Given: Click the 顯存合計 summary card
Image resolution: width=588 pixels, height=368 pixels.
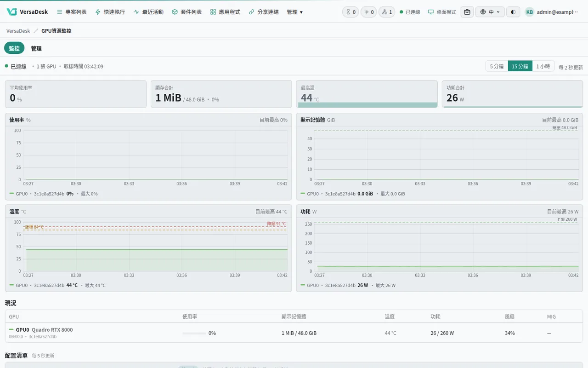Looking at the screenshot, I should (221, 94).
